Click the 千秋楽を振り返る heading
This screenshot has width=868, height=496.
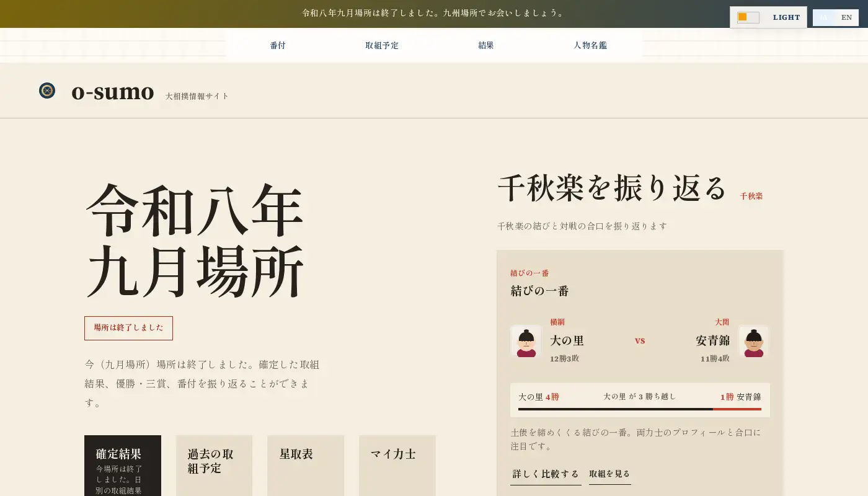613,188
